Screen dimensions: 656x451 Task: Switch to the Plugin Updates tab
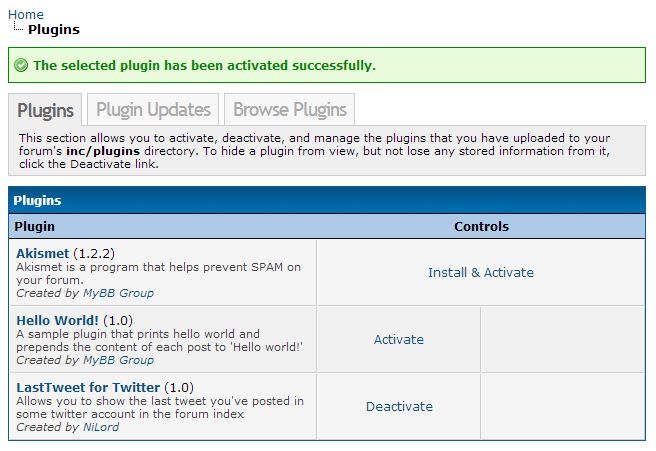pos(153,110)
